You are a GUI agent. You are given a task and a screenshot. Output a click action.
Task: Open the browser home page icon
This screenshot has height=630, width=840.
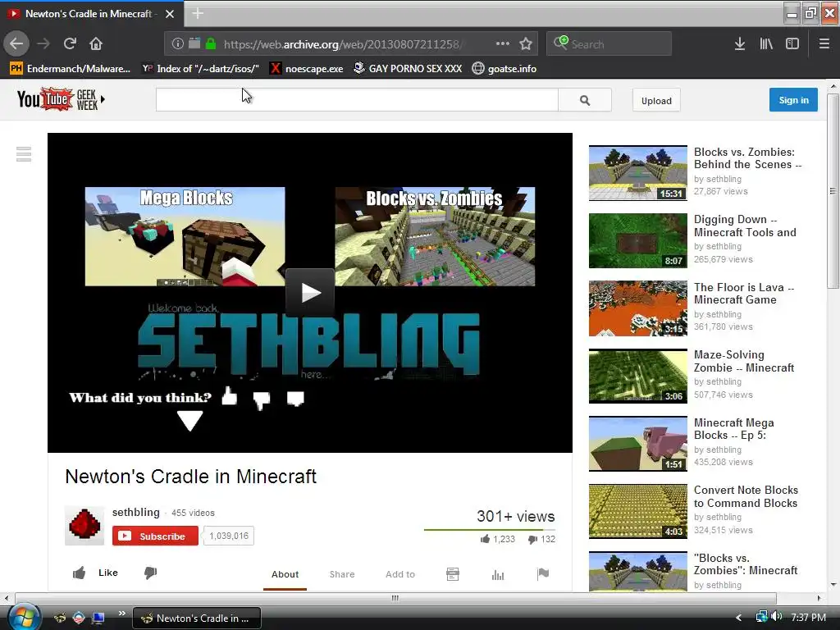click(x=96, y=43)
